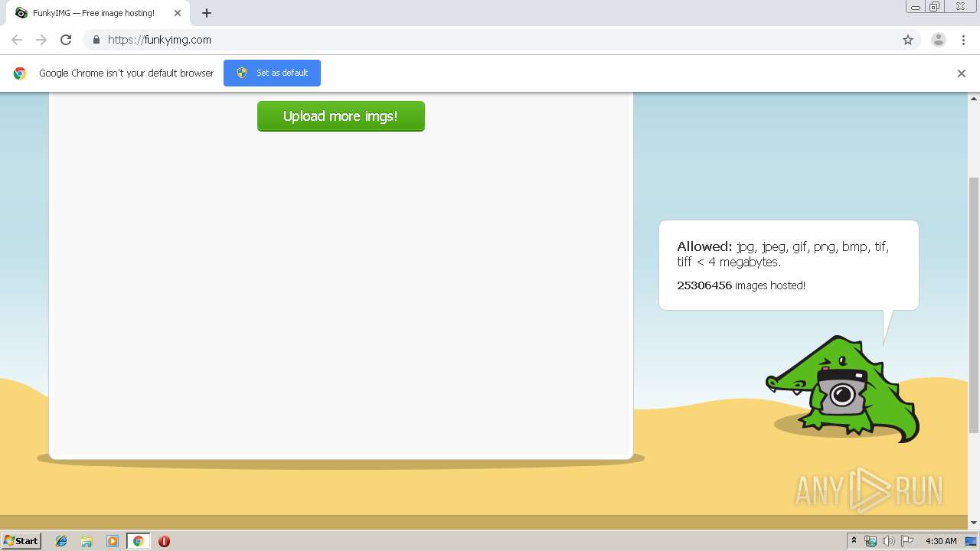Open Chrome three-dot menu
Screen dimensions: 980x551
963,40
